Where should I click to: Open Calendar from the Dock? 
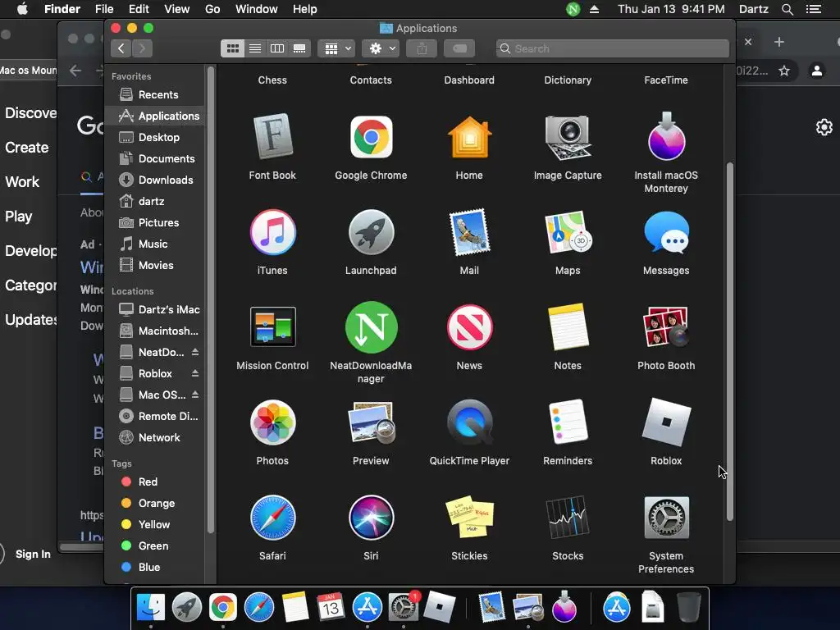(x=331, y=608)
